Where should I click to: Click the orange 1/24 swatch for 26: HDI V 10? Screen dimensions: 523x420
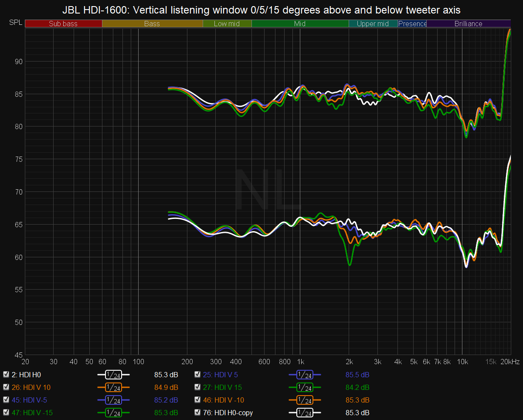tap(113, 387)
